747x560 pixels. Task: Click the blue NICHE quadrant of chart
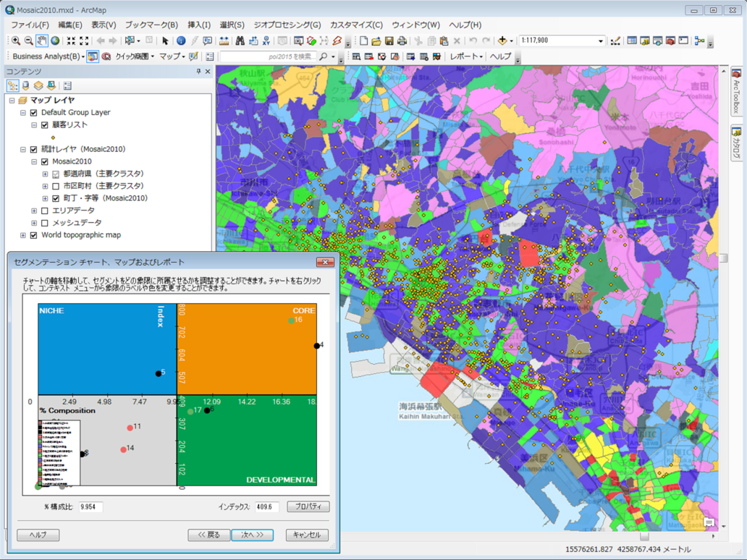(x=107, y=349)
